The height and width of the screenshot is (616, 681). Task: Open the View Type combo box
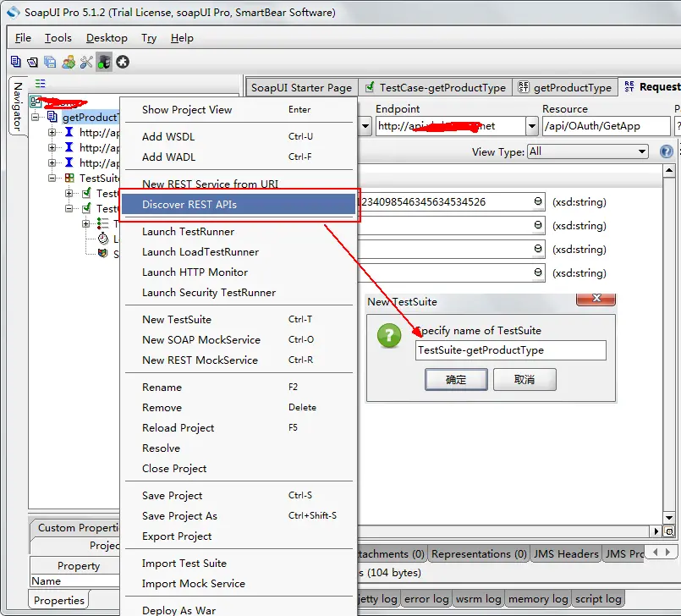point(588,151)
